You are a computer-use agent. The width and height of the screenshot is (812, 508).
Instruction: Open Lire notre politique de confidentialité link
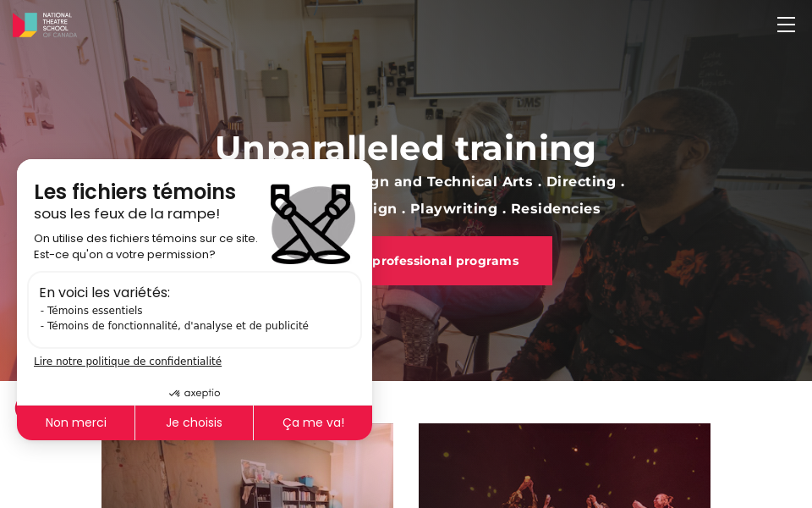click(x=128, y=362)
